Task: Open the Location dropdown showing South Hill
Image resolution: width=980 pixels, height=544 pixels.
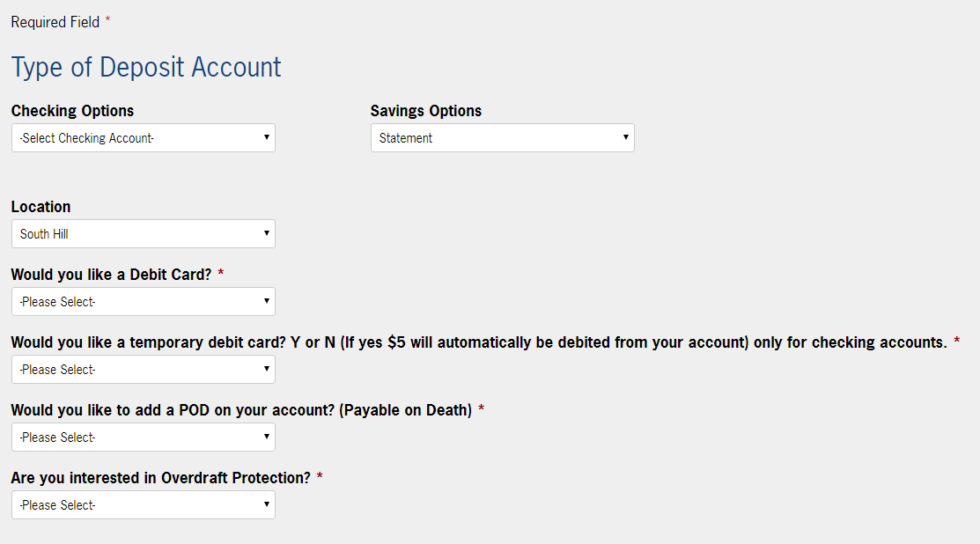Action: tap(143, 234)
